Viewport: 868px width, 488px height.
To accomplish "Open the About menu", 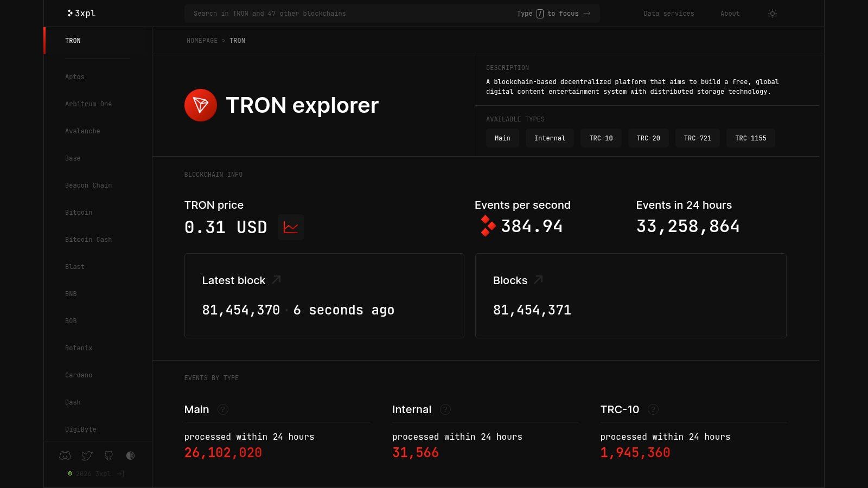I will click(x=730, y=14).
